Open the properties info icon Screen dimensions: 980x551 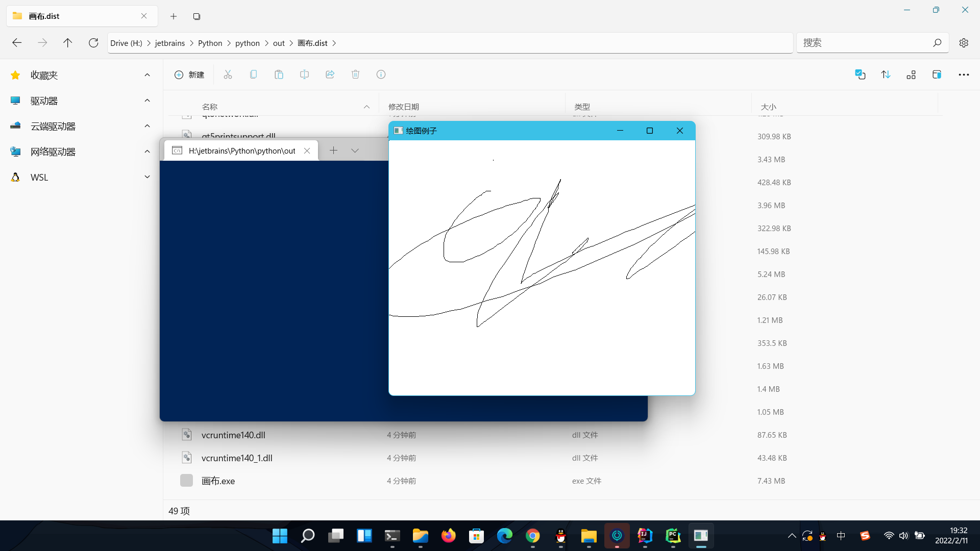click(x=381, y=74)
